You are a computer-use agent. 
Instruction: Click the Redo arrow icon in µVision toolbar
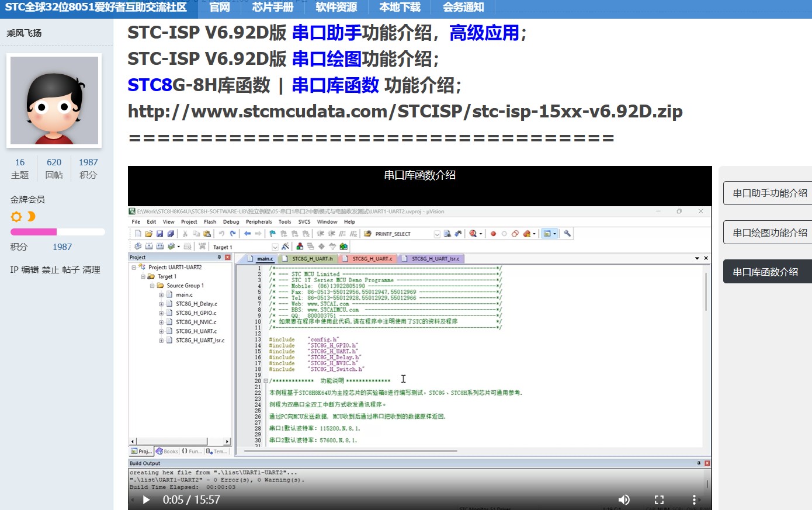pos(233,234)
